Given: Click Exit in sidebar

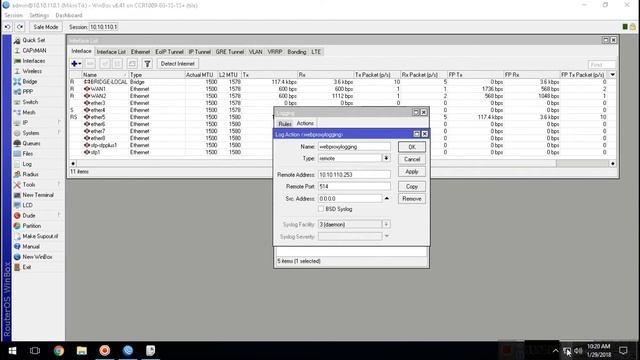Looking at the screenshot, I should coord(27,267).
